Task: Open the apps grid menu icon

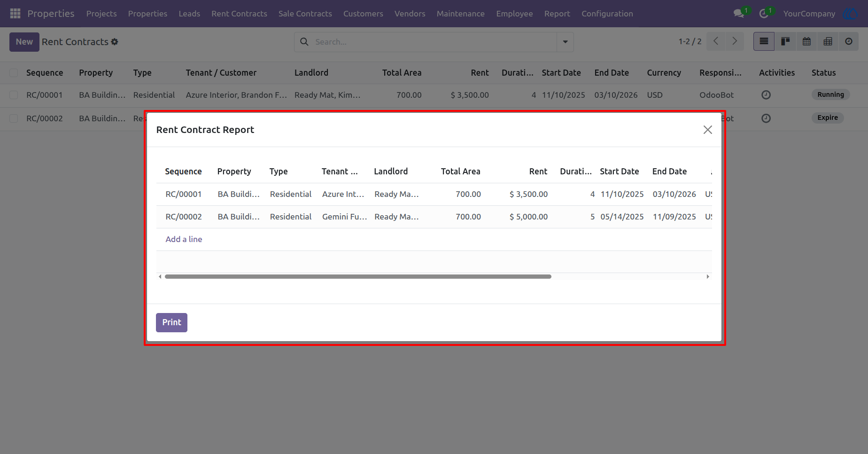Action: point(15,14)
